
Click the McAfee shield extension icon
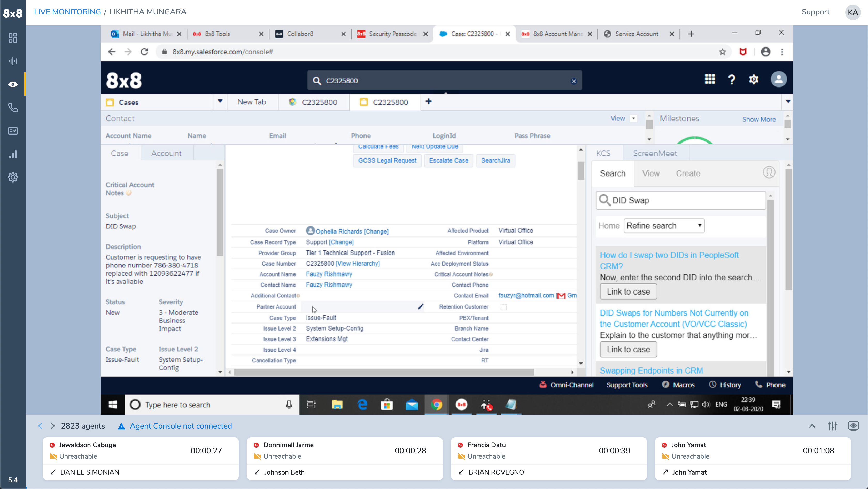click(x=743, y=52)
